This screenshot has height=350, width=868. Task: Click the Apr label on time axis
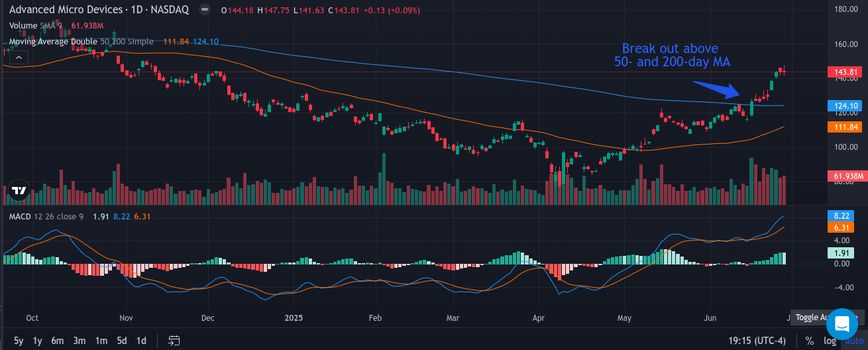540,318
